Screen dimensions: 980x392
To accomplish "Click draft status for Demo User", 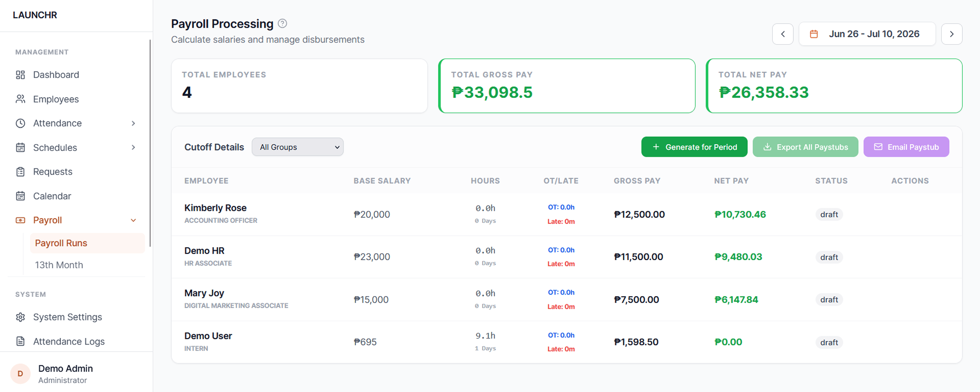I will tap(829, 343).
